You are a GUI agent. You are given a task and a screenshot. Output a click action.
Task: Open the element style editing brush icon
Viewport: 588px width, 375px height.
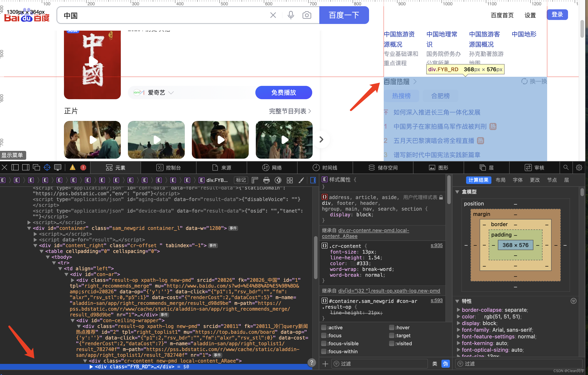click(x=301, y=180)
